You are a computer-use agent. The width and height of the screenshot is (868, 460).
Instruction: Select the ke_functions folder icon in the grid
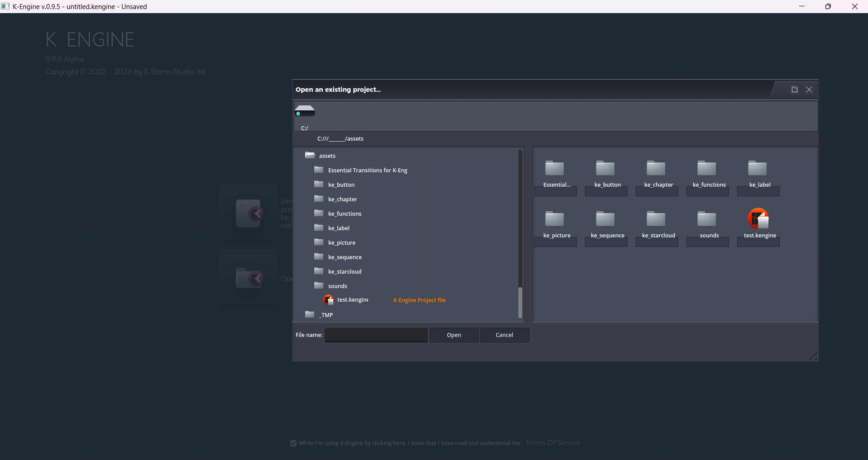(x=707, y=168)
